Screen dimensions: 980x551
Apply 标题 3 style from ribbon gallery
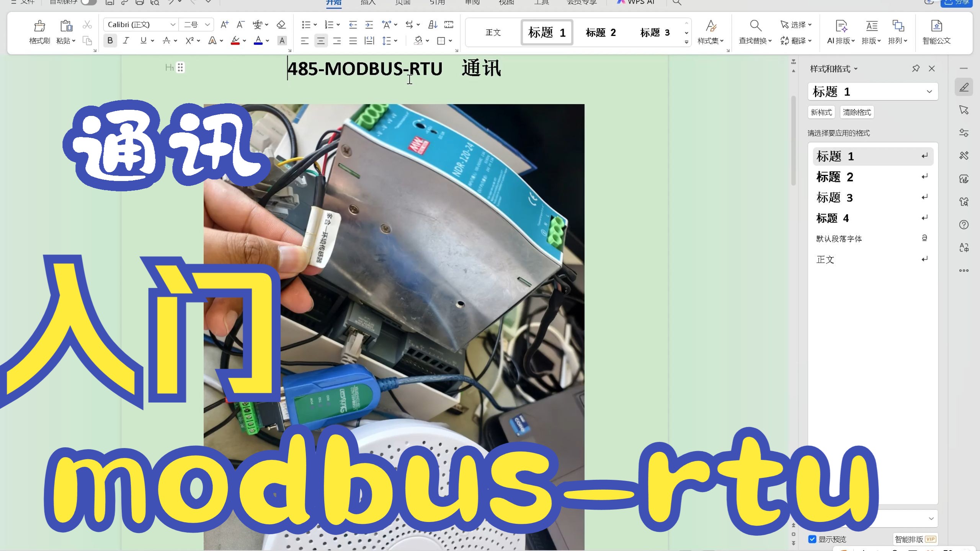[655, 33]
